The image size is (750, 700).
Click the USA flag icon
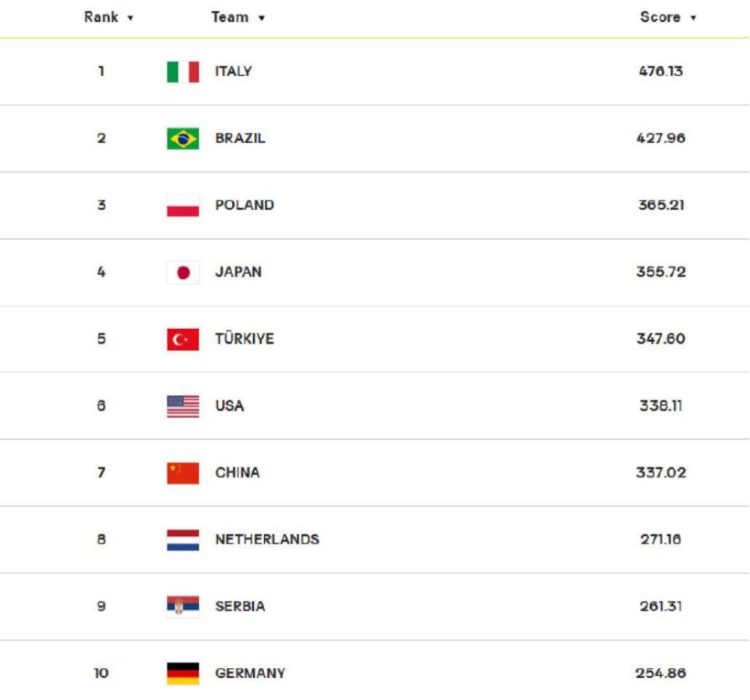pyautogui.click(x=183, y=406)
